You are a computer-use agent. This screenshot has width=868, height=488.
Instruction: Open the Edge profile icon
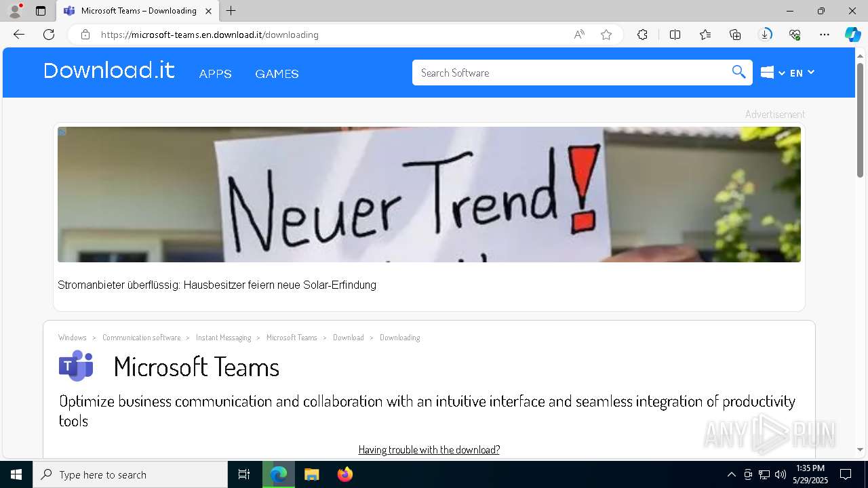pos(14,11)
